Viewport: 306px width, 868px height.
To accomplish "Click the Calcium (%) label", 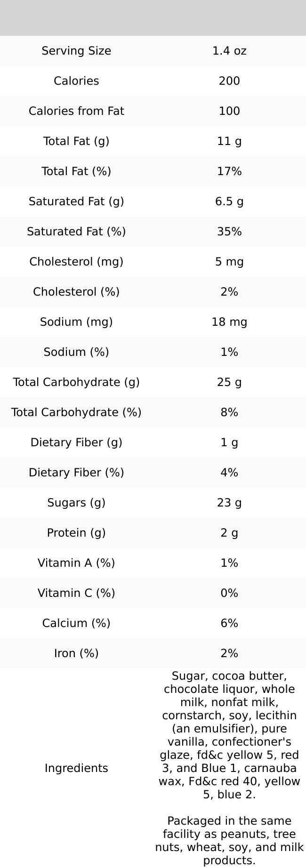I will pyautogui.click(x=76, y=623).
